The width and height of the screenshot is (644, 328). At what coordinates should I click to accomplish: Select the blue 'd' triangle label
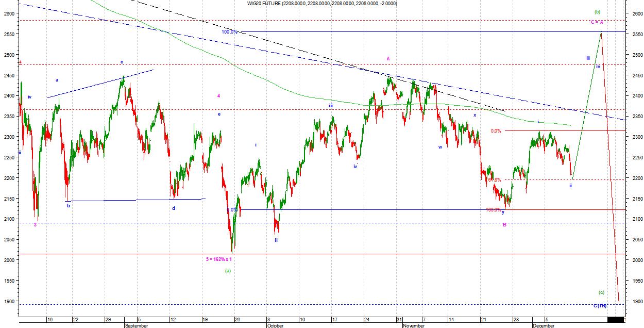point(174,208)
